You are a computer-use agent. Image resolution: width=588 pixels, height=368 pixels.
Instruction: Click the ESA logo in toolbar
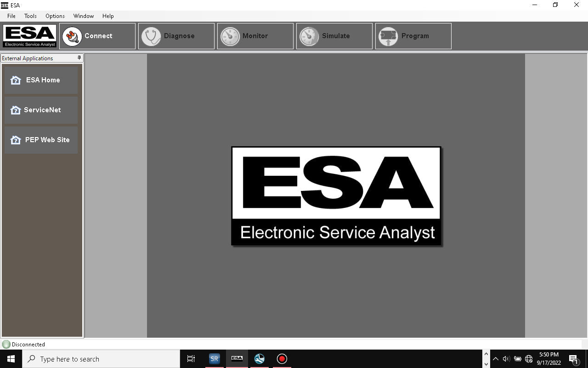[30, 36]
